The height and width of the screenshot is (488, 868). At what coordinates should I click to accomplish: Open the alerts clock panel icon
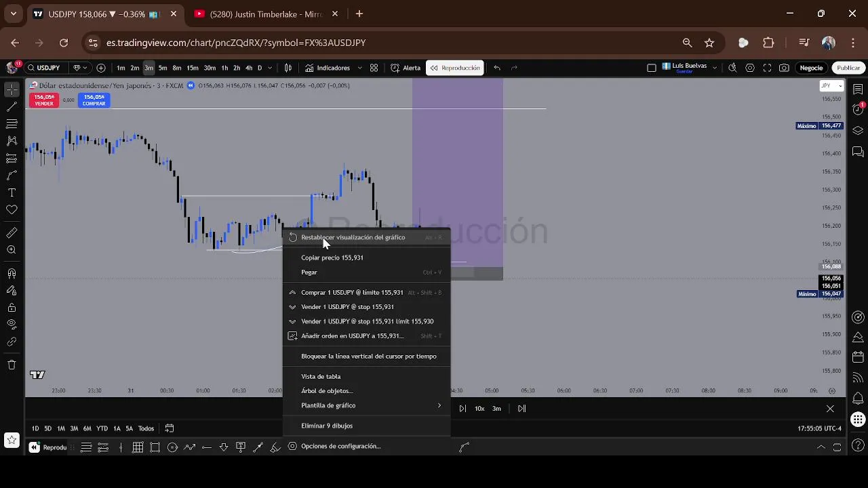point(858,110)
